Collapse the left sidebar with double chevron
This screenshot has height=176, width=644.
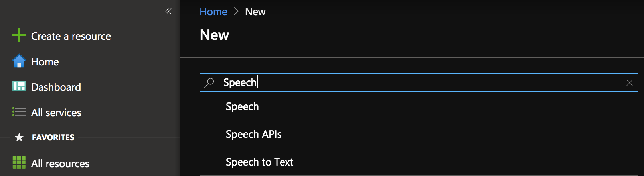(x=168, y=11)
